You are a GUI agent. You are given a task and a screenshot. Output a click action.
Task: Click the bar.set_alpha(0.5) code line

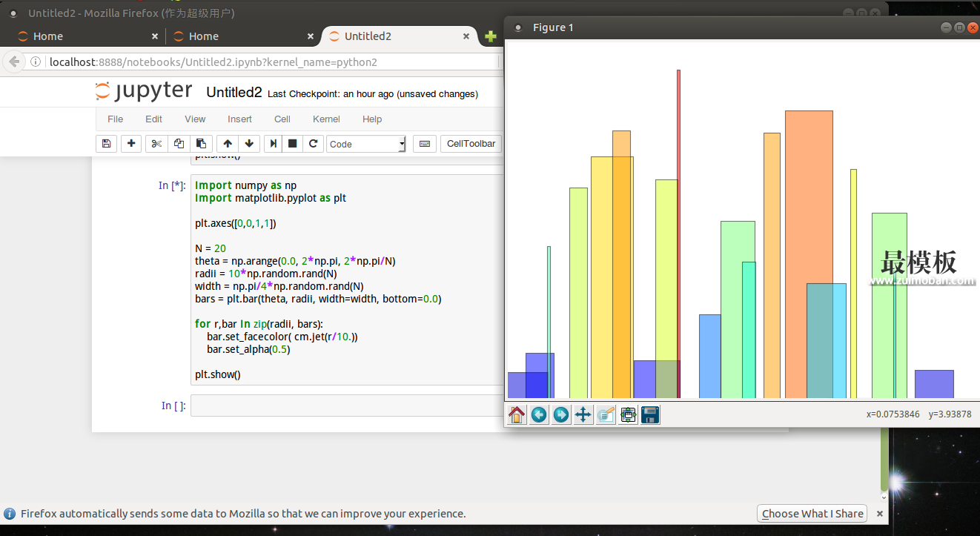(x=248, y=349)
